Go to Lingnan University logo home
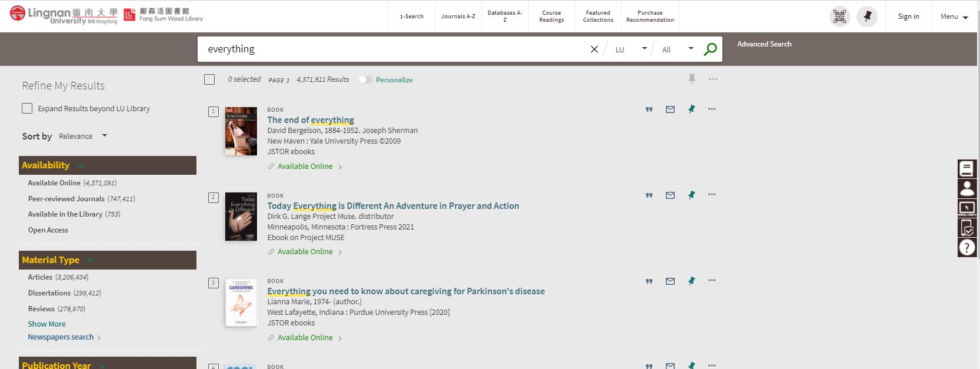Viewport: 980px width, 369px height. (x=64, y=15)
